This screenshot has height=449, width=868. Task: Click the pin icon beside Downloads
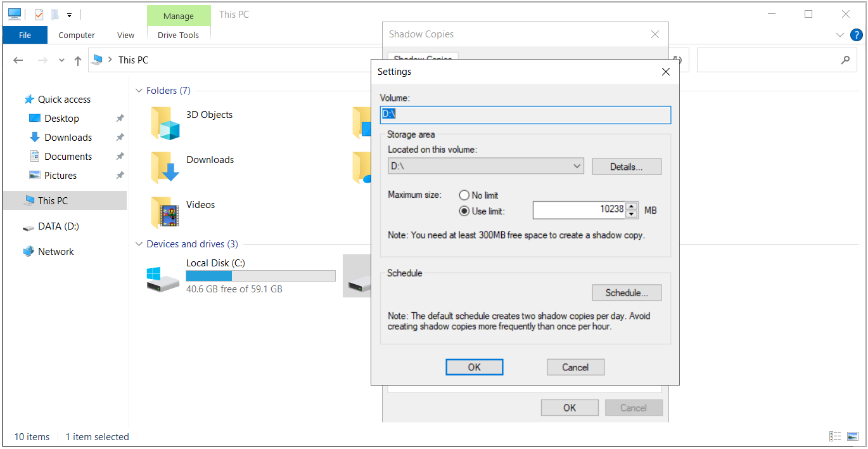(x=120, y=138)
